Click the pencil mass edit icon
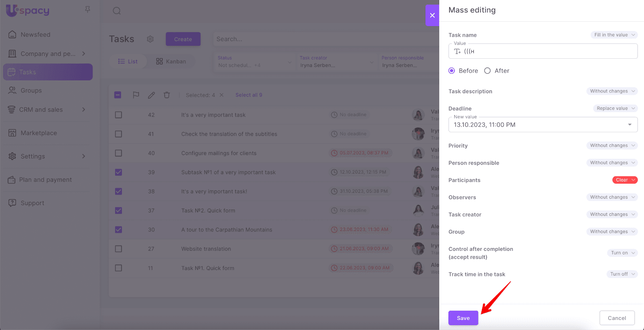 coord(151,95)
